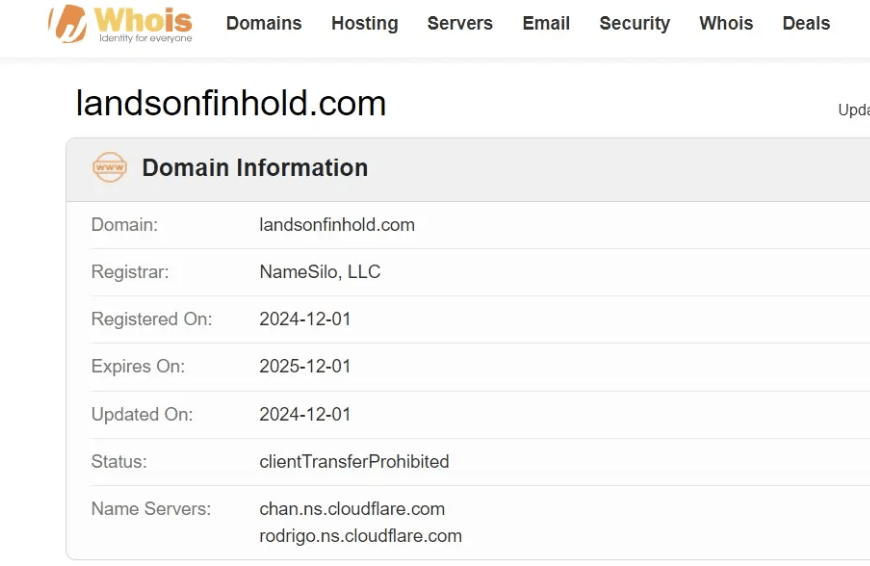The width and height of the screenshot is (870, 566).
Task: Open the Email menu
Action: [546, 23]
